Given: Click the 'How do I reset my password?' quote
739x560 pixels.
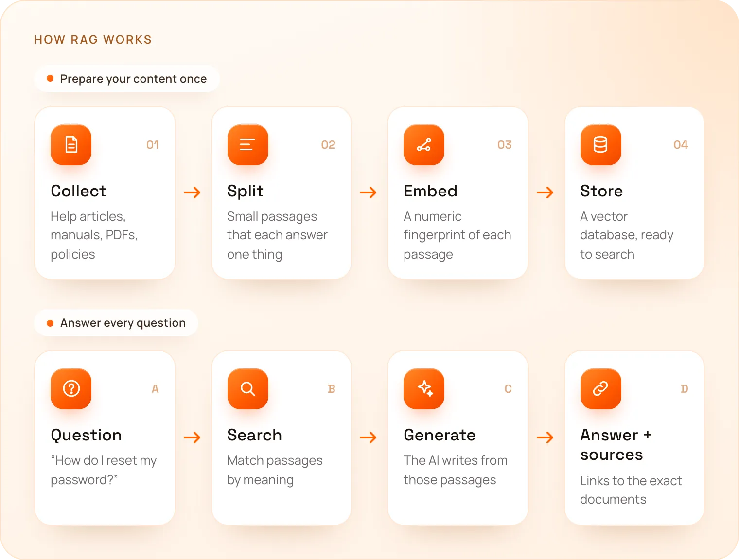Looking at the screenshot, I should coord(104,470).
